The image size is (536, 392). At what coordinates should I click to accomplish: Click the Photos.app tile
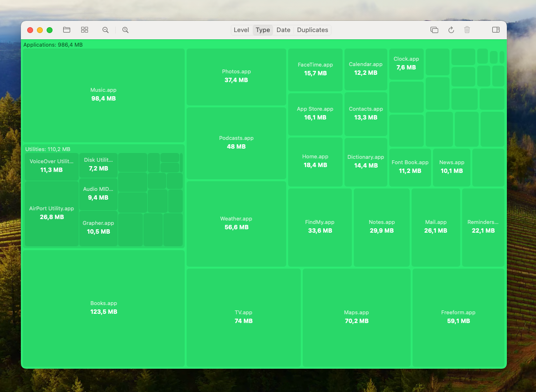(236, 77)
